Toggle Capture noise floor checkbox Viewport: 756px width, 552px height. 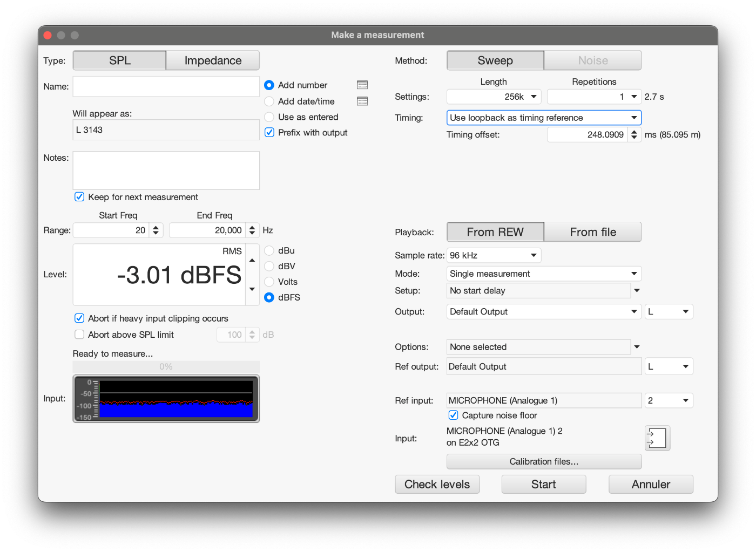[454, 415]
